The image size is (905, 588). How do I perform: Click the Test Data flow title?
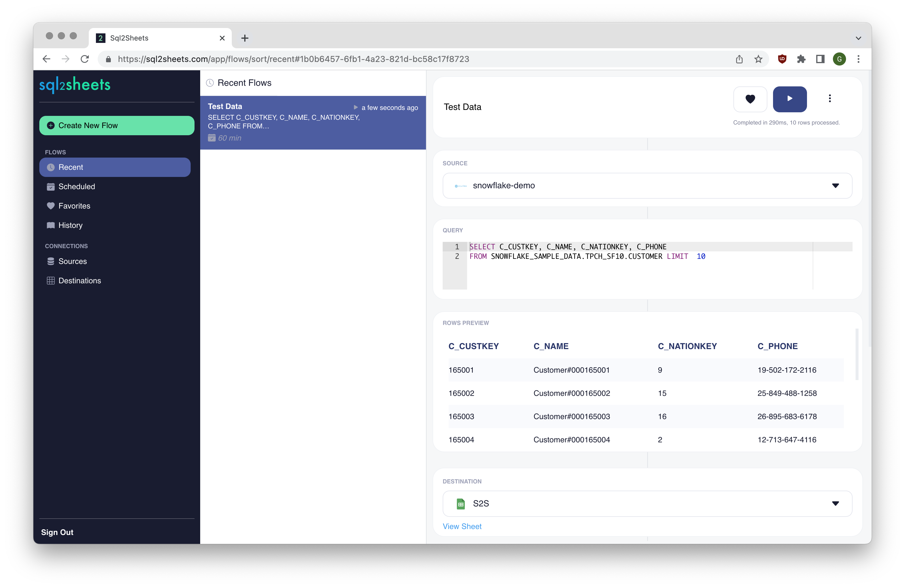(462, 107)
